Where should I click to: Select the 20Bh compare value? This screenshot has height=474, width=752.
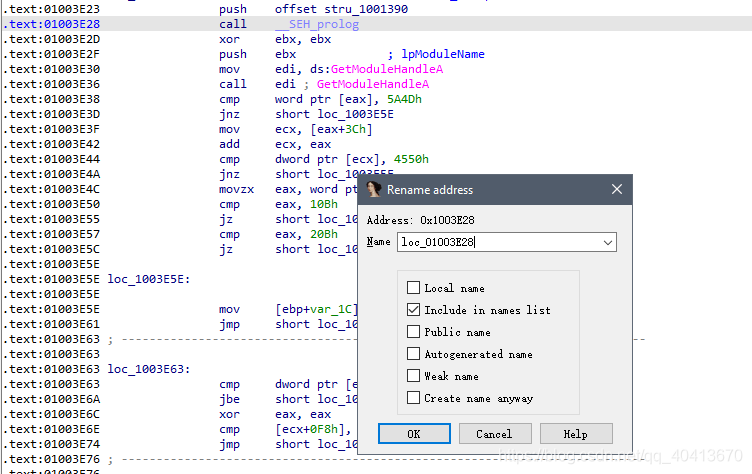coord(324,234)
